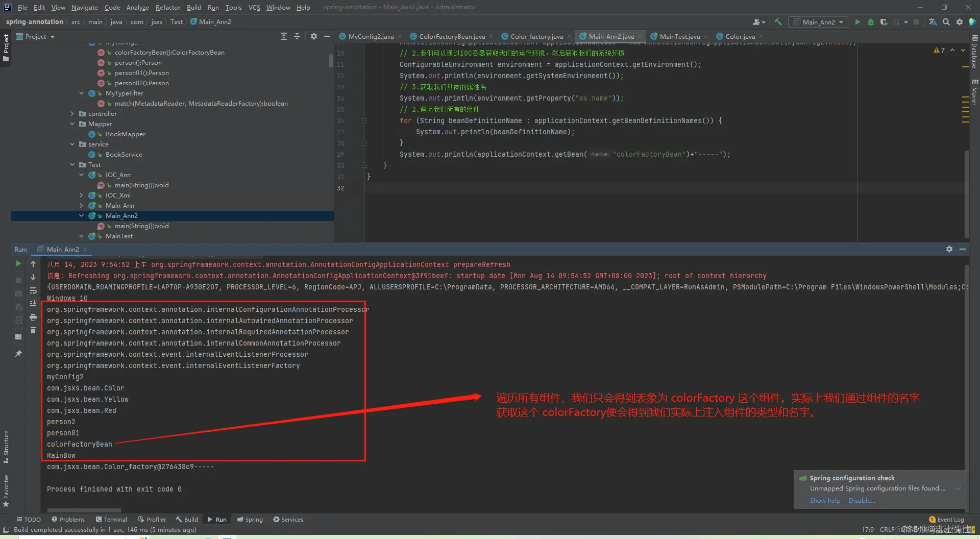Switch to the MainTest.java tab
Viewport: 980px width, 539px height.
(x=679, y=37)
